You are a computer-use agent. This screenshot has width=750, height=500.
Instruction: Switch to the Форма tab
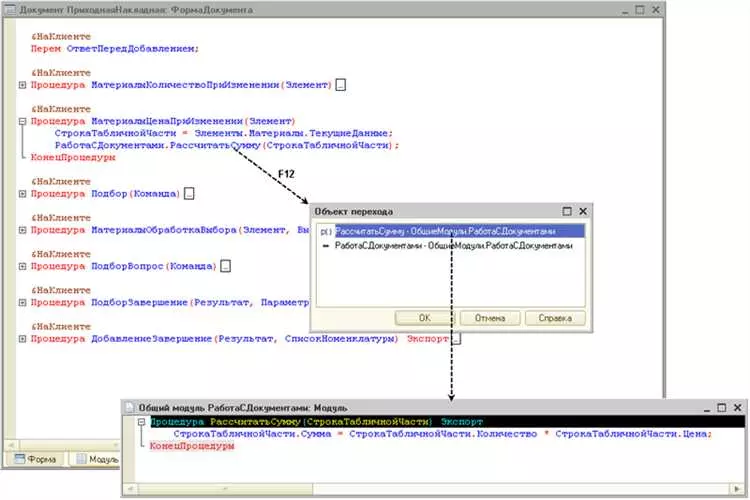35,459
